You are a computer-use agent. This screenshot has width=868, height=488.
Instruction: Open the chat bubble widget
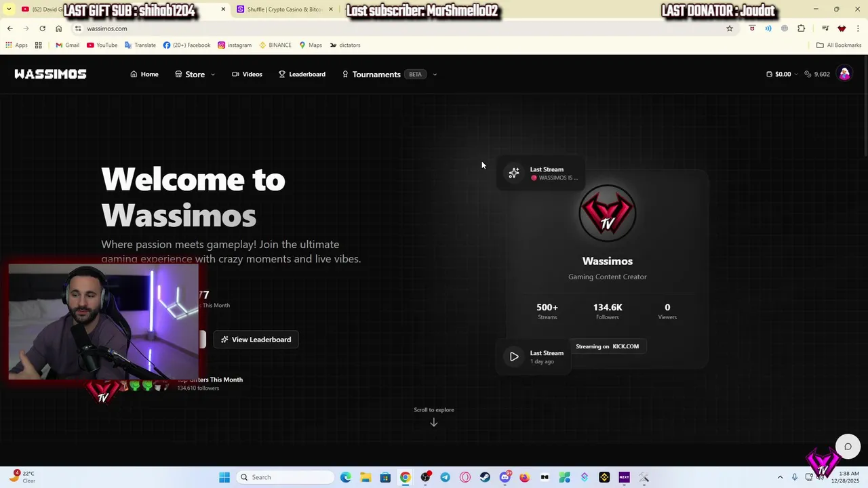pyautogui.click(x=848, y=446)
